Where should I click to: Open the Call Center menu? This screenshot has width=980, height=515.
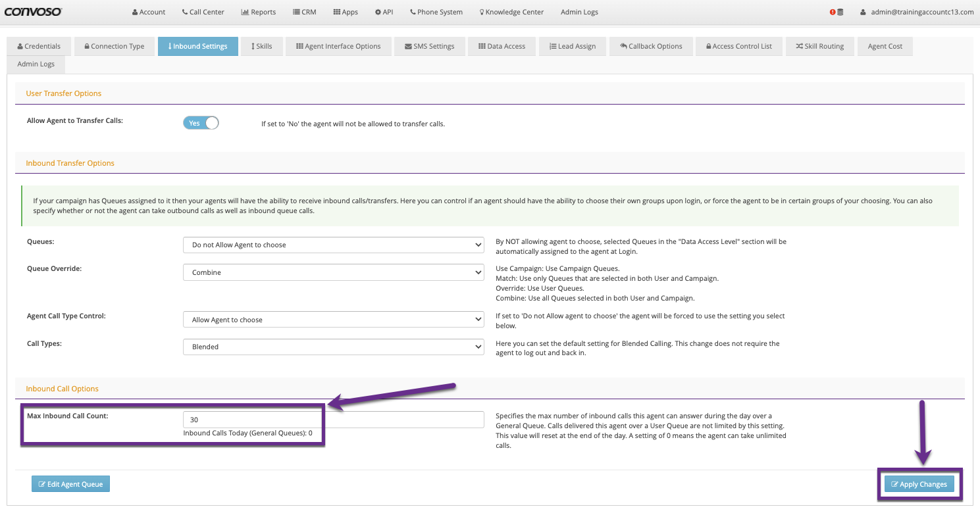[203, 12]
